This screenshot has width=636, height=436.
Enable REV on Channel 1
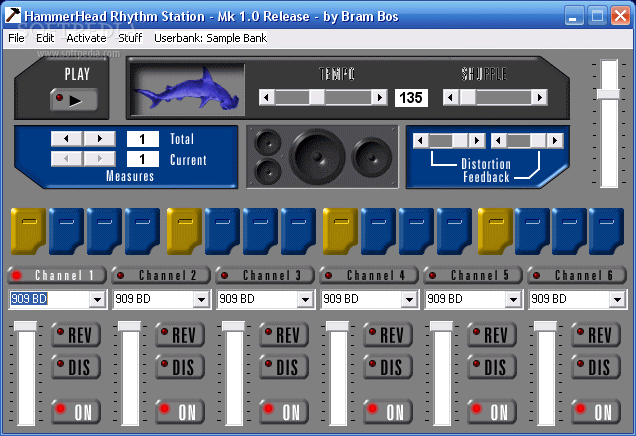click(76, 335)
